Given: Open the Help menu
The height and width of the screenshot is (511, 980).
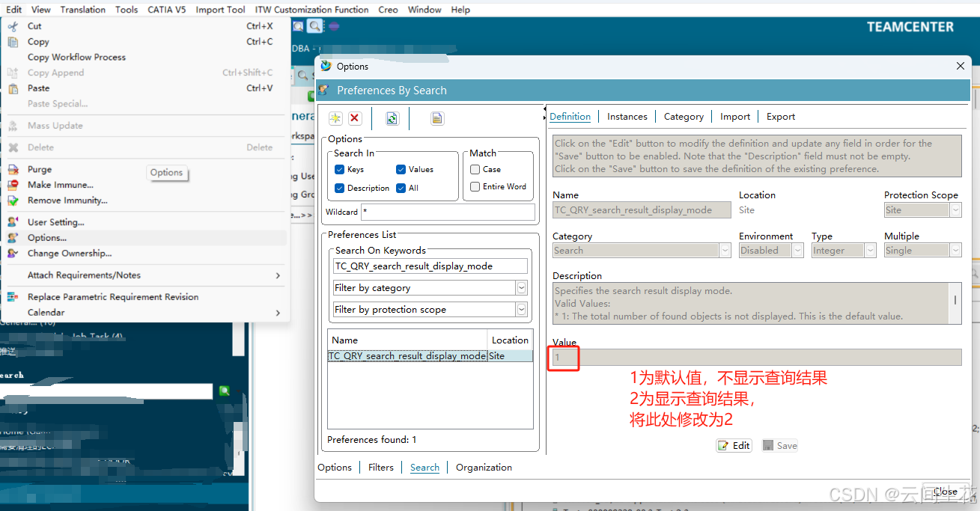Looking at the screenshot, I should pos(460,10).
